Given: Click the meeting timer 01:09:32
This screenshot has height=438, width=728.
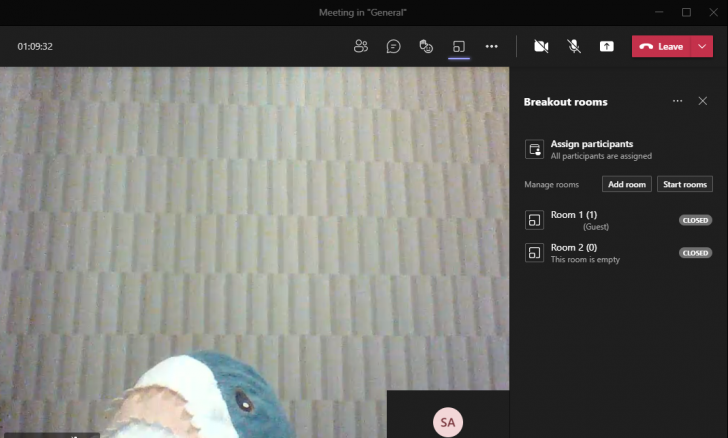Looking at the screenshot, I should [x=35, y=46].
